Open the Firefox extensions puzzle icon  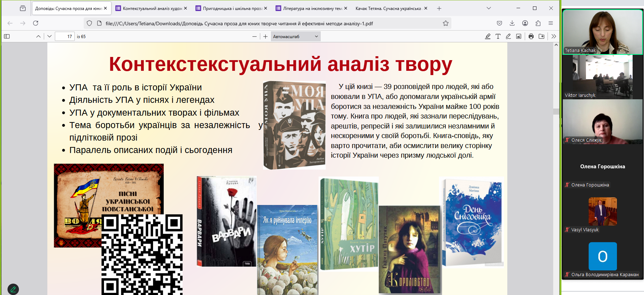coord(538,23)
